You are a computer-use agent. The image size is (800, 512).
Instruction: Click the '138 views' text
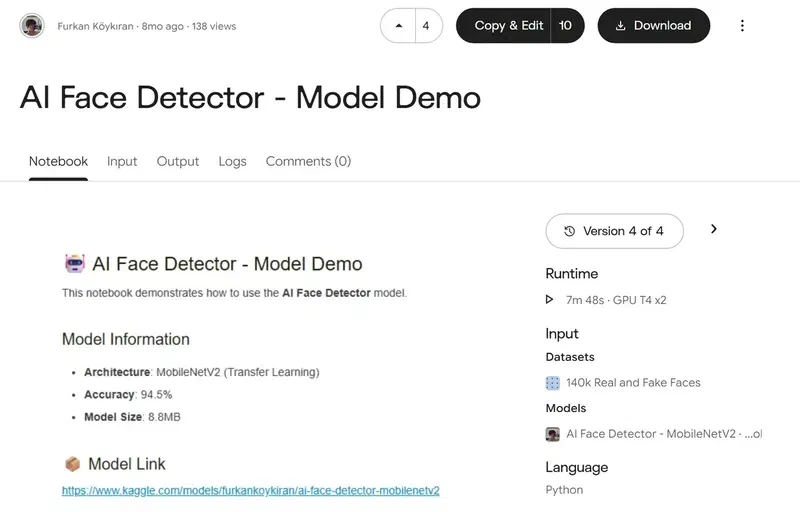pos(214,26)
